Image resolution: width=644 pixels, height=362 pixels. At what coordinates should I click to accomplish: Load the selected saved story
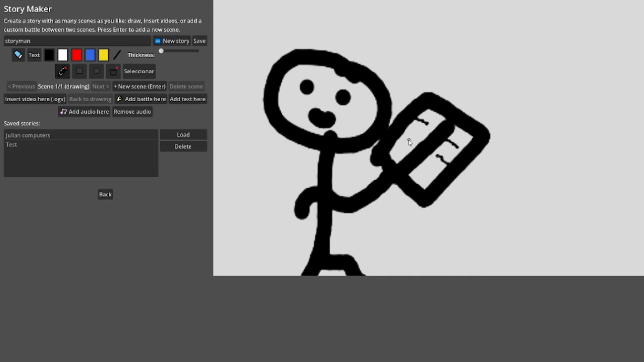click(183, 135)
